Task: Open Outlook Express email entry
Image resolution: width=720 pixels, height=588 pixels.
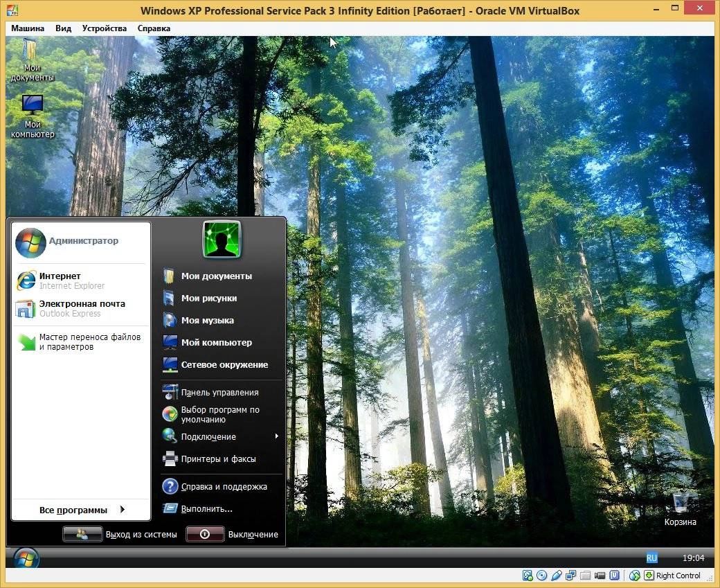Action: click(x=81, y=308)
